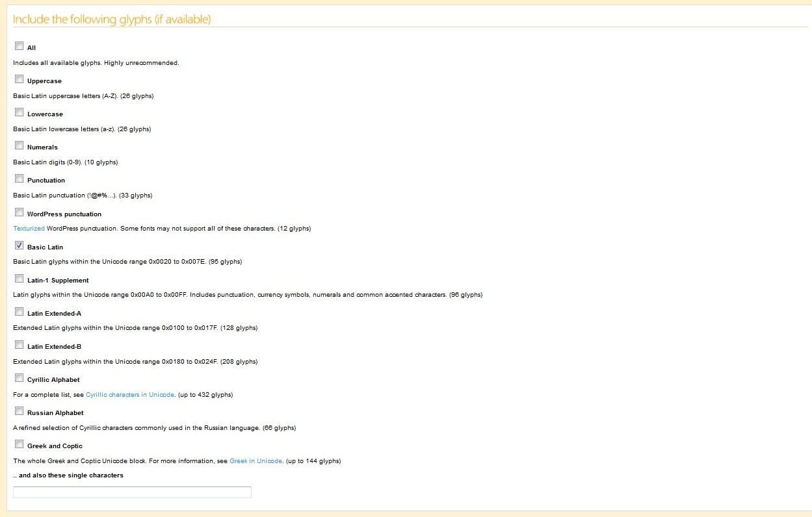The width and height of the screenshot is (812, 517).
Task: Check the Greek and Coptic checkbox
Action: pyautogui.click(x=19, y=444)
